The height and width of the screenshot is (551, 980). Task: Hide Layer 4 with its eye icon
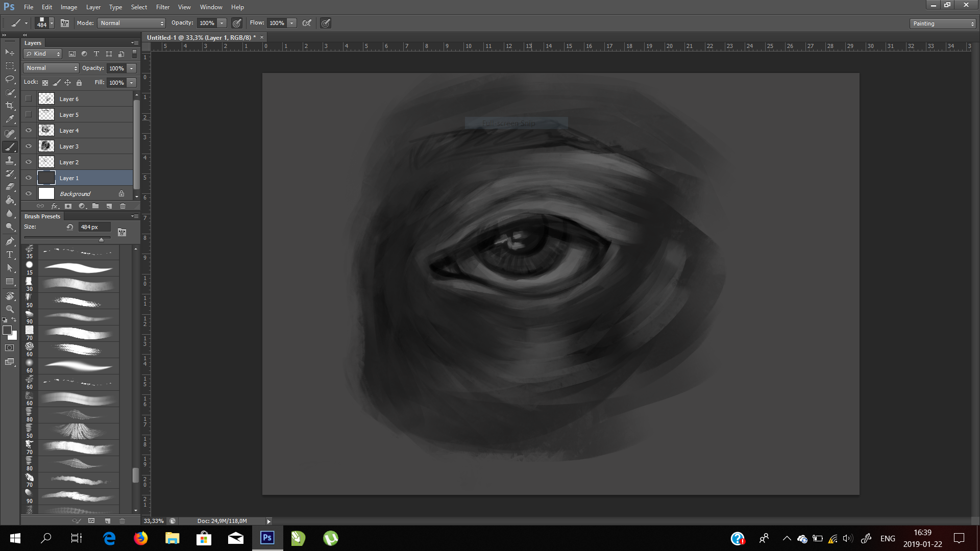[x=29, y=131]
